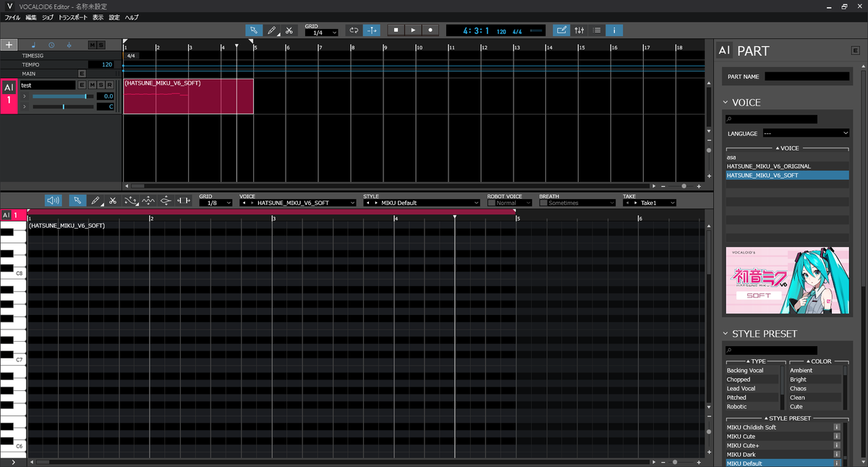Click the note icon above track list
This screenshot has width=868, height=467.
[33, 45]
